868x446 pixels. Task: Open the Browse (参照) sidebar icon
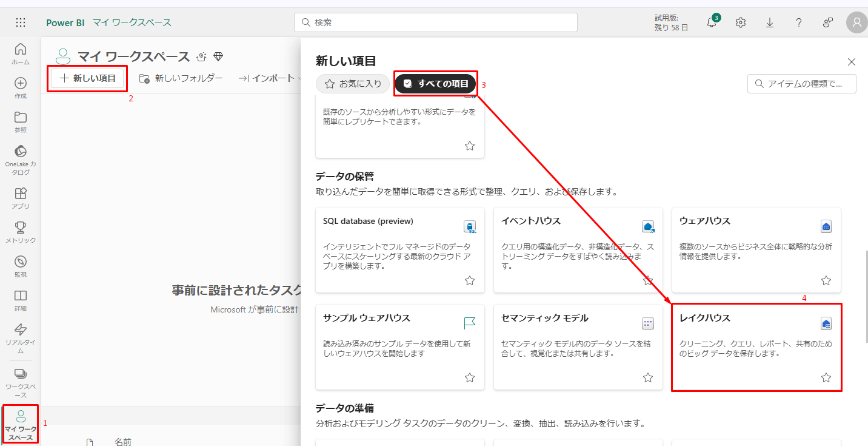[21, 121]
